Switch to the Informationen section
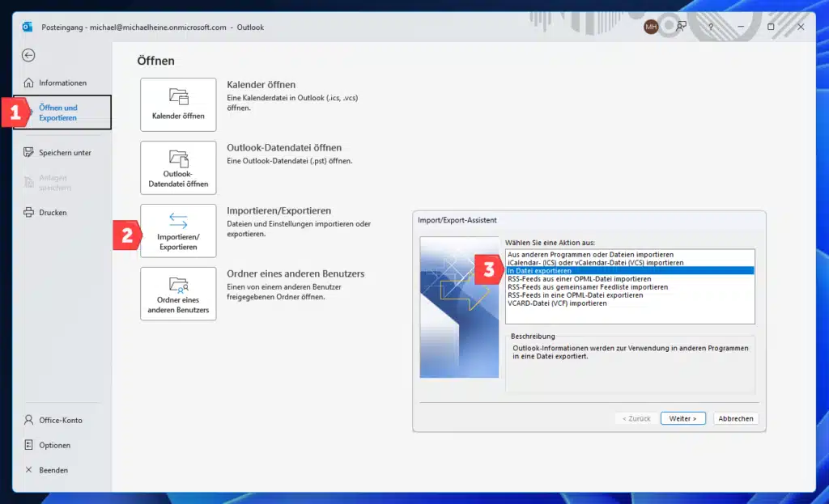 point(63,82)
